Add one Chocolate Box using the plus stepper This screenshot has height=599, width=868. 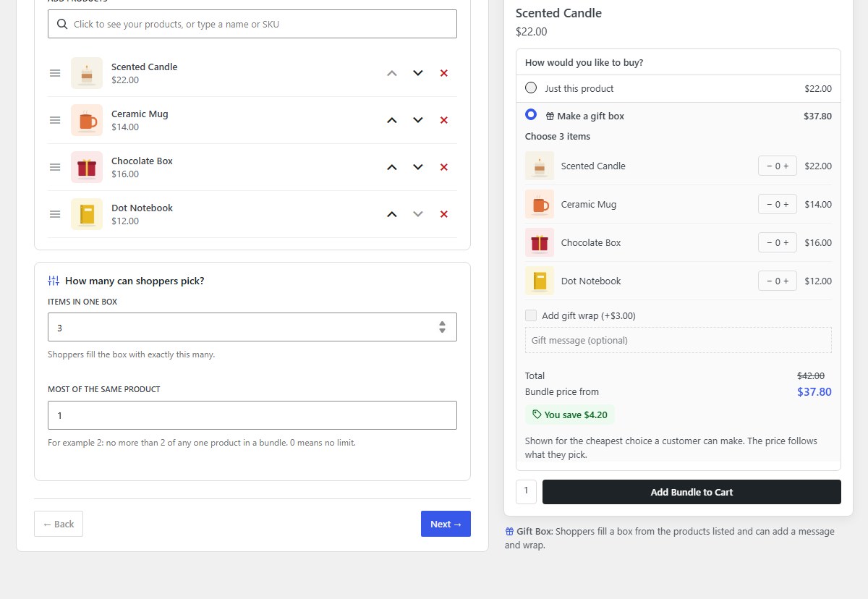coord(787,243)
